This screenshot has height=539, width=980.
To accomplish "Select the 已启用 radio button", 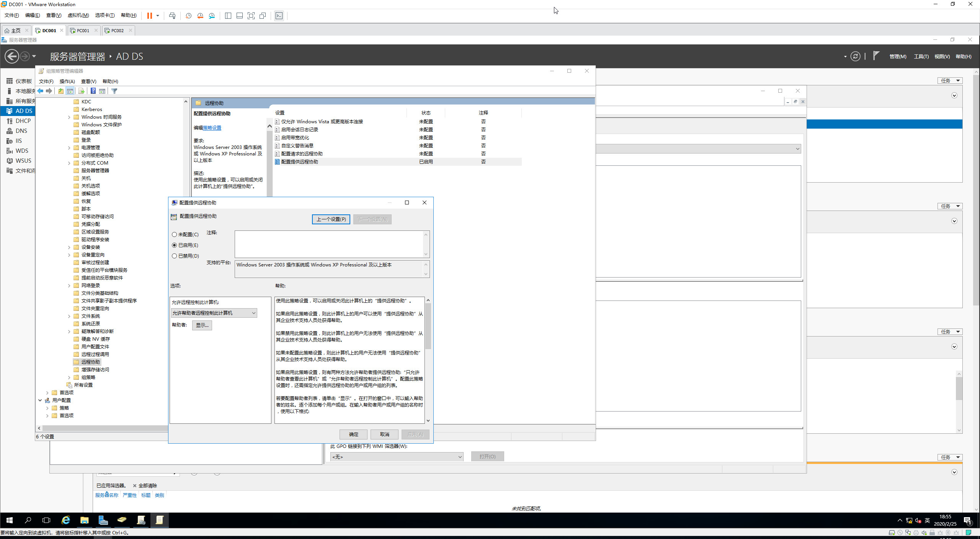I will pyautogui.click(x=175, y=245).
